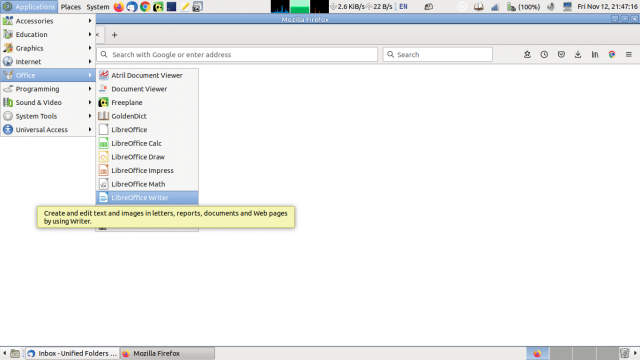Switch to Mozilla Firefox taskbar window
This screenshot has width=640, height=360.
tap(167, 353)
